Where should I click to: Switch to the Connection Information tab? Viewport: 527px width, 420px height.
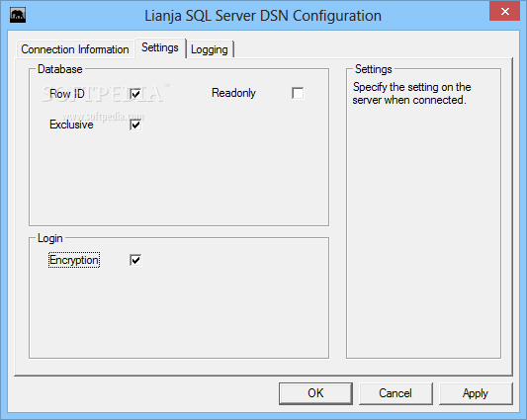click(75, 49)
